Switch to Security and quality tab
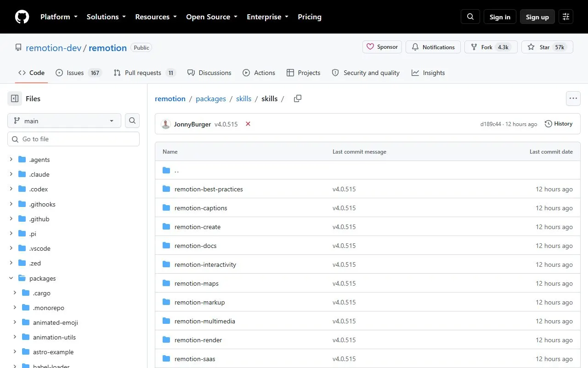This screenshot has width=588, height=368. 366,73
